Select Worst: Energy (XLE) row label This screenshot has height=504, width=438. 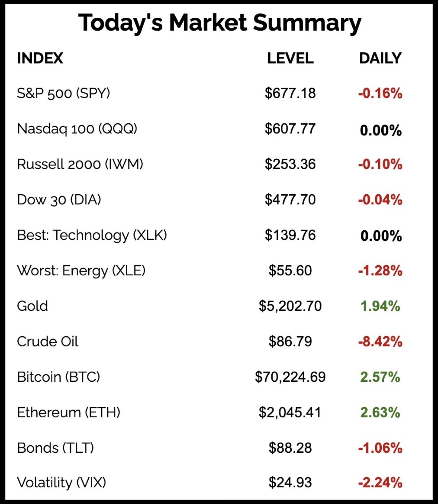click(81, 271)
